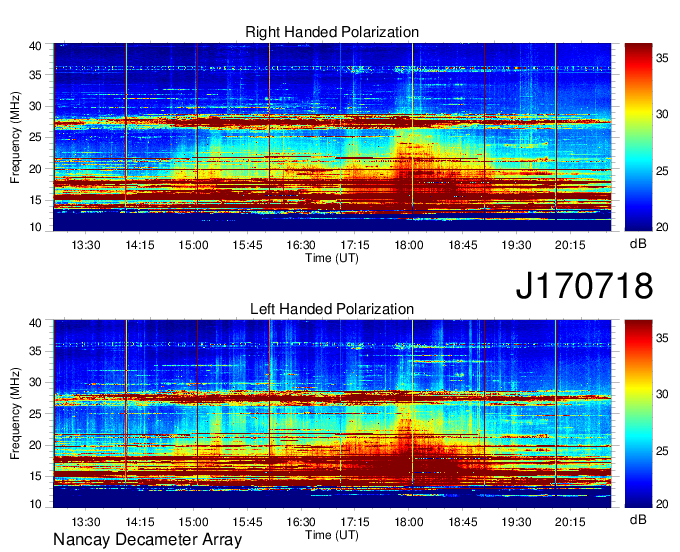Click the "dB" label under the lower colorbar

coord(638,519)
